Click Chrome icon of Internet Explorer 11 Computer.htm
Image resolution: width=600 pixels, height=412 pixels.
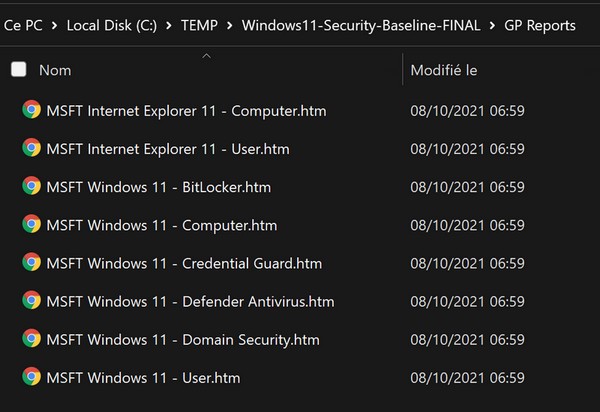click(x=31, y=110)
